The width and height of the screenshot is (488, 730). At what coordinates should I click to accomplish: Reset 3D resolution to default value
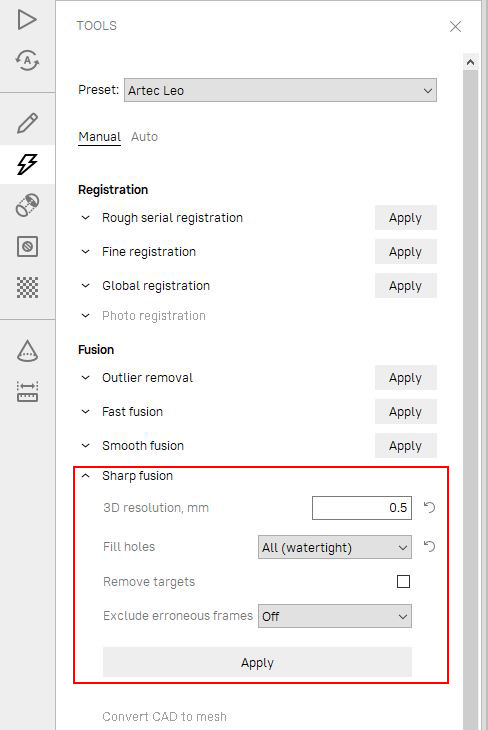click(429, 507)
